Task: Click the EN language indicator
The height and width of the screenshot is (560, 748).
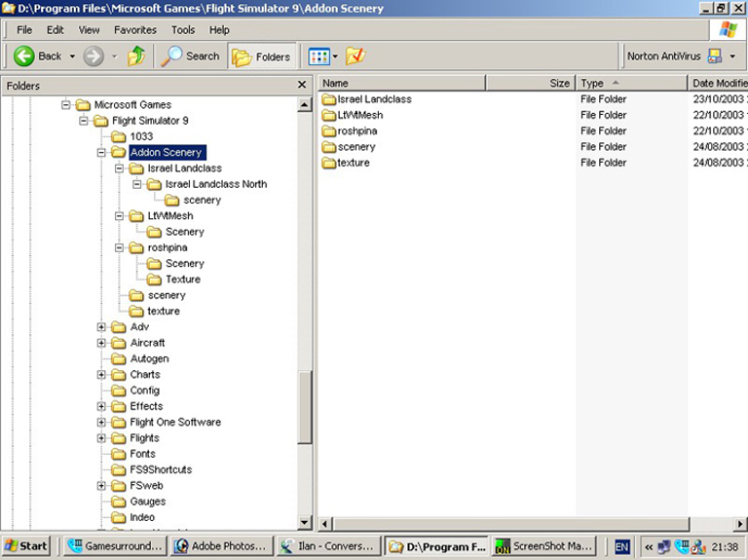Action: click(x=622, y=546)
